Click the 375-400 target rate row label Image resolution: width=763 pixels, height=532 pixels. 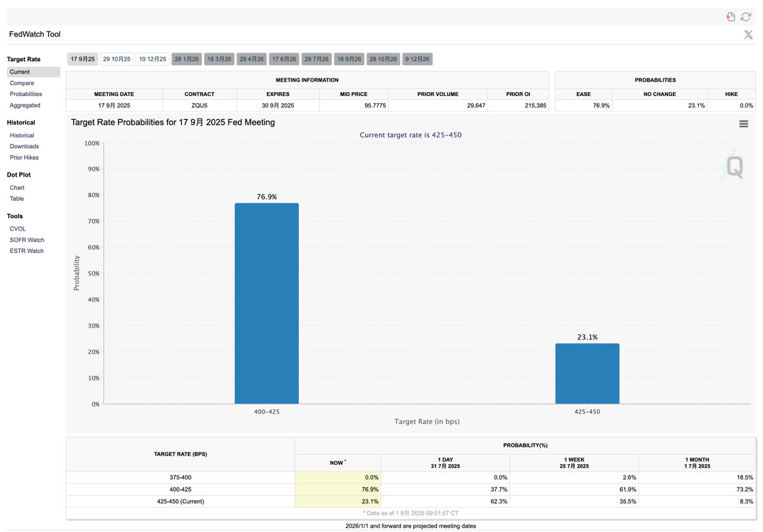pos(181,477)
